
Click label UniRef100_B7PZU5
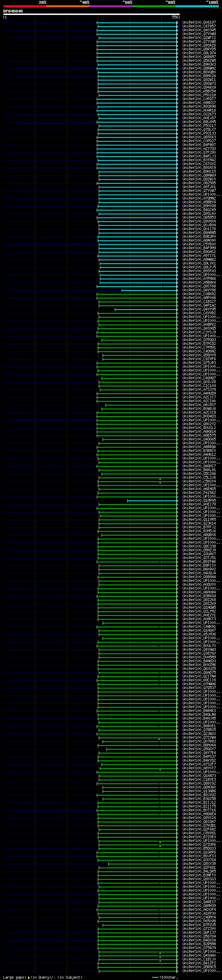[199, 925]
